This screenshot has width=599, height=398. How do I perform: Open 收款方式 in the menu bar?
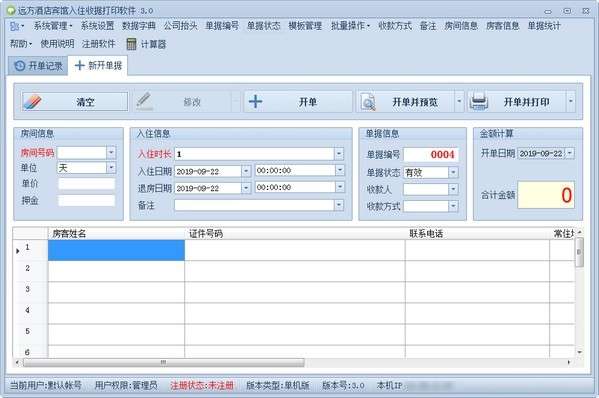point(395,26)
